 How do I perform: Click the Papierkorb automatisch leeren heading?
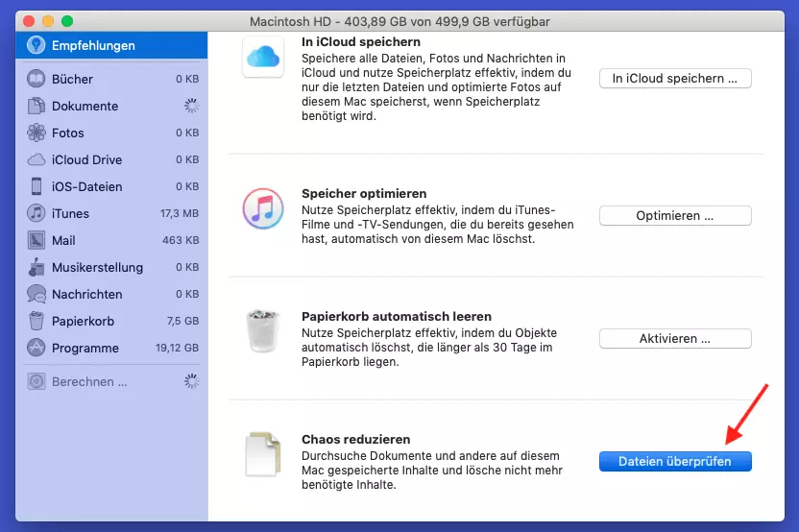(397, 317)
